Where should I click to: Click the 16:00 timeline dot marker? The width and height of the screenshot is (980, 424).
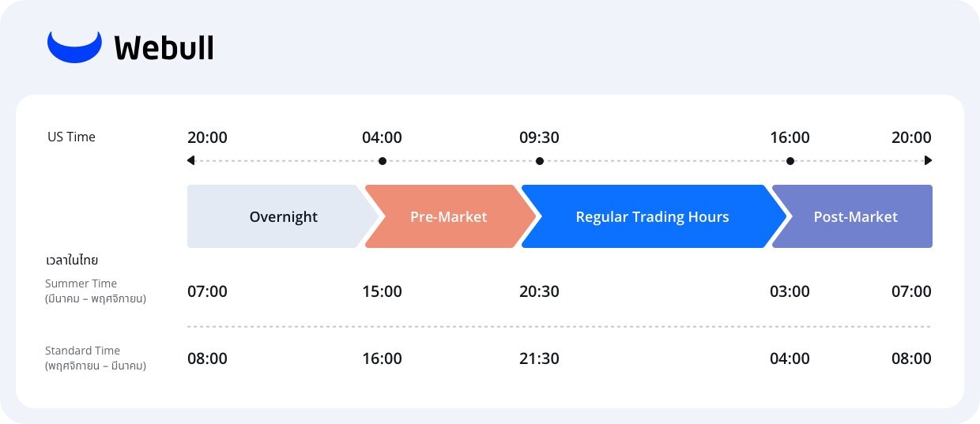click(790, 161)
